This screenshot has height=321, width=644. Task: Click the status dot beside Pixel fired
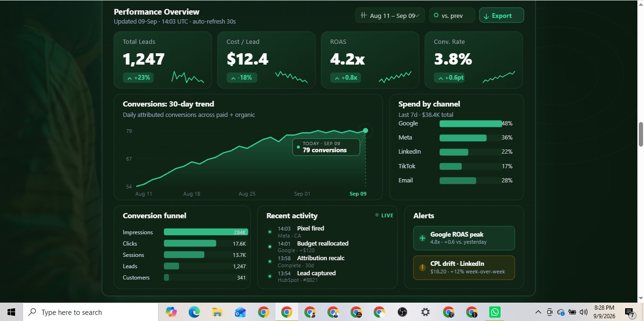pos(269,231)
